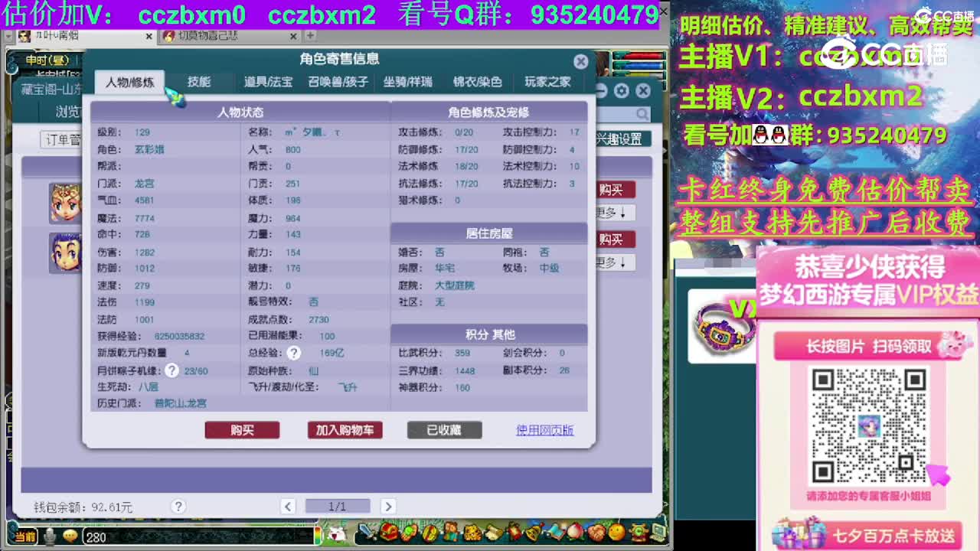This screenshot has width=980, height=551.
Task: Click the QR code image
Action: point(868,424)
